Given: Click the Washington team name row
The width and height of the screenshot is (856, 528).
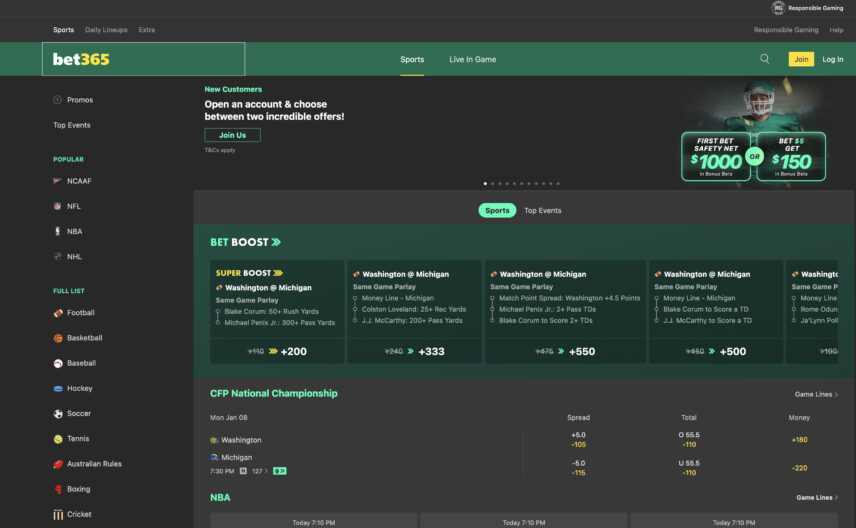Looking at the screenshot, I should tap(236, 440).
